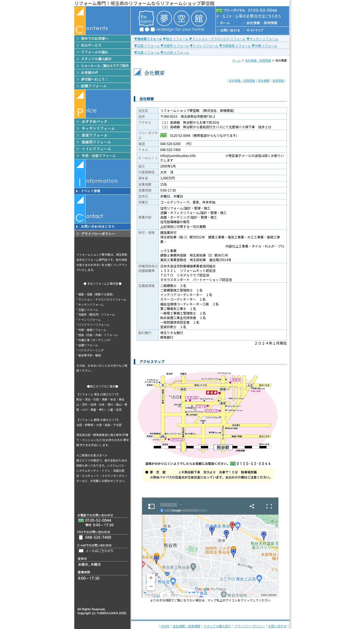Click the share icon on the map

(x=252, y=506)
